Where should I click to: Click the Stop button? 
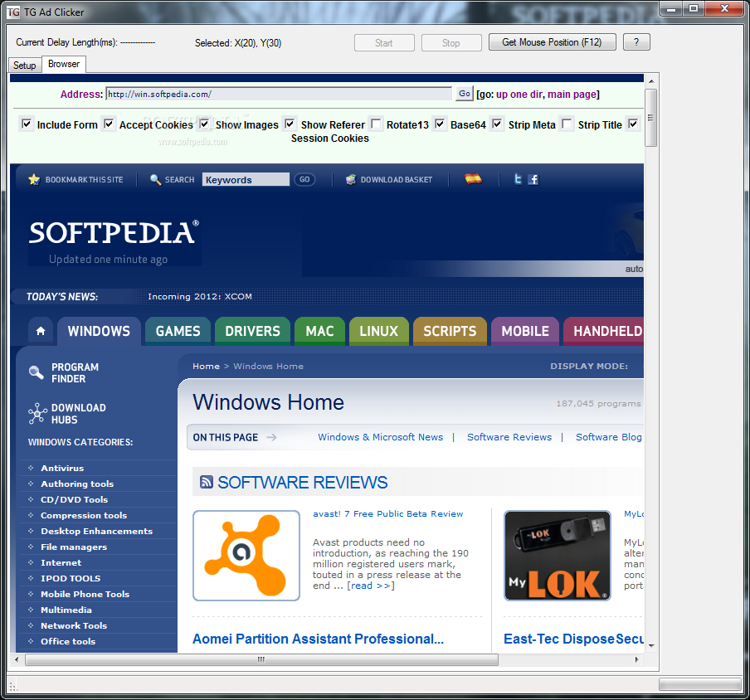451,42
